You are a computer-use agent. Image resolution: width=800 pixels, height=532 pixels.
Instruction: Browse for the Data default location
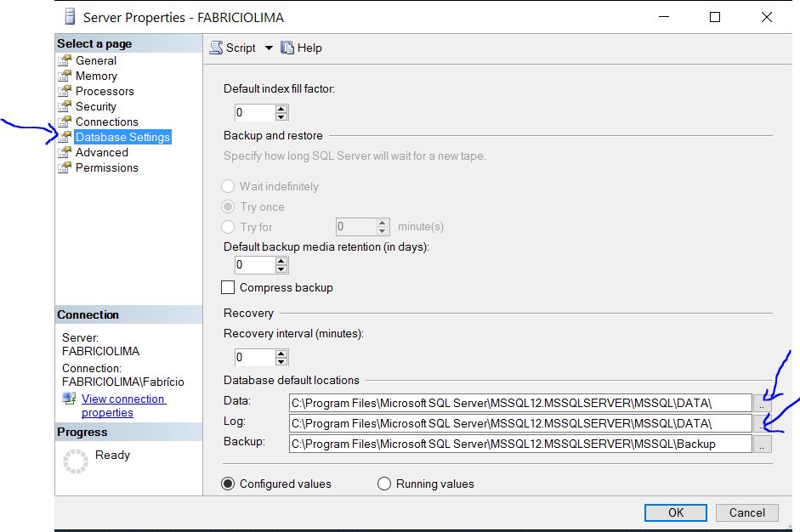[x=762, y=403]
